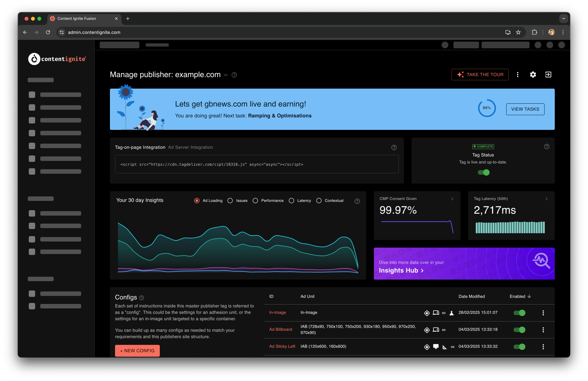Open help icon for 30 day Insights
Screen dimensions: 588x381
coord(357,201)
